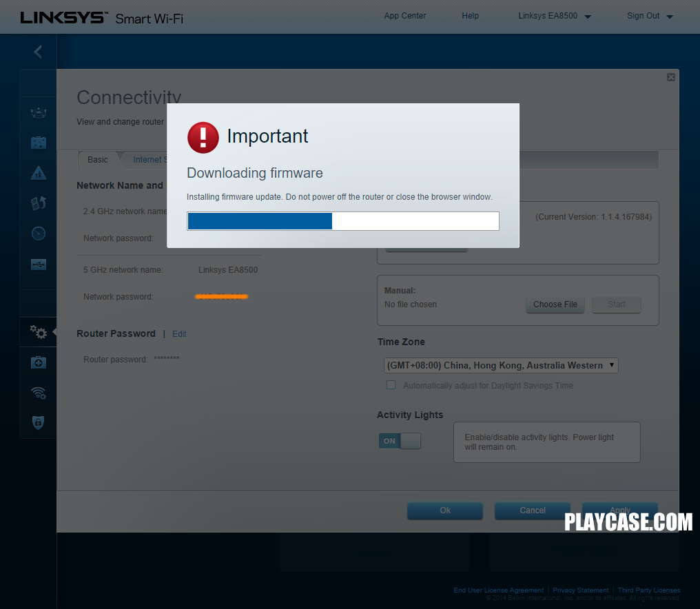Click the Activity Lights description text
The width and height of the screenshot is (700, 609).
(x=539, y=442)
